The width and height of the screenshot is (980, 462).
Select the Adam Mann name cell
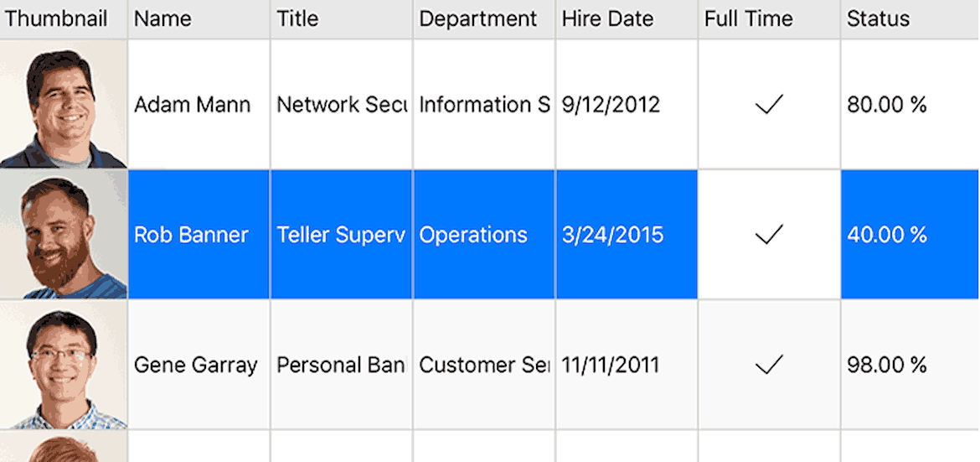[199, 104]
